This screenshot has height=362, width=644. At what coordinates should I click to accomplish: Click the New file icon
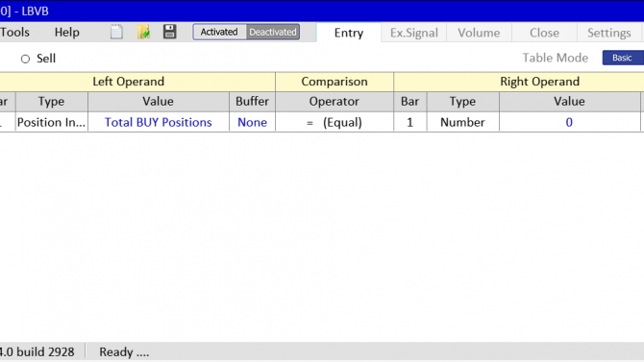(x=116, y=32)
